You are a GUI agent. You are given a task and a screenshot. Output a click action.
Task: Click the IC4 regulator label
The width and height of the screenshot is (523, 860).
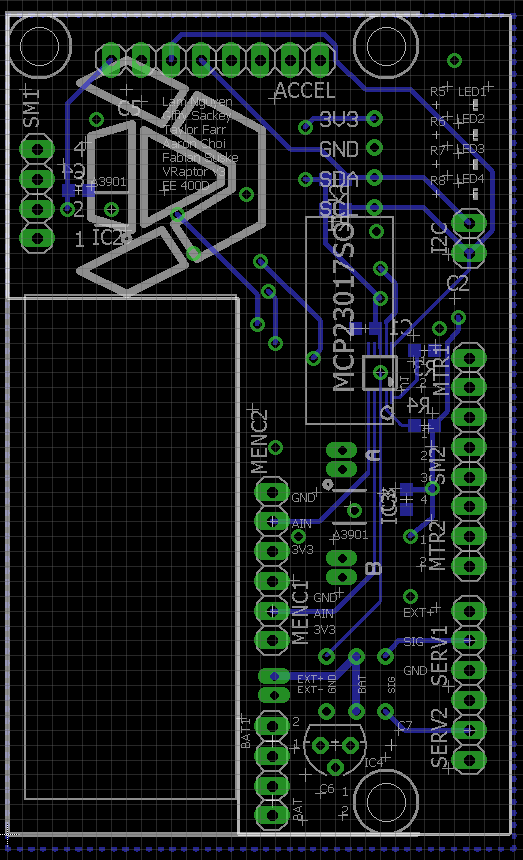point(373,762)
